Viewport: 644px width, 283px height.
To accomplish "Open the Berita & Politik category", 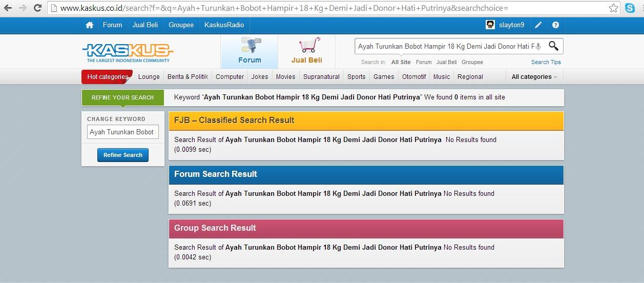I will 188,77.
